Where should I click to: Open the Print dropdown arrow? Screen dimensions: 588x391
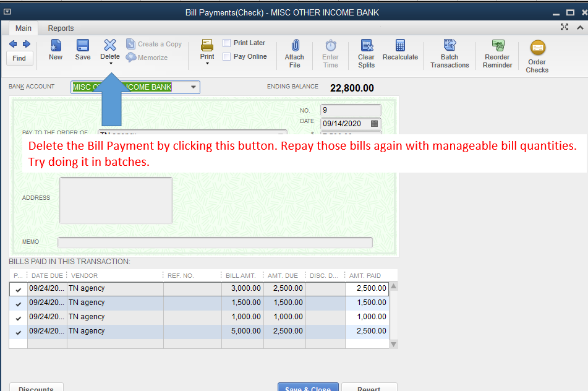(x=207, y=64)
